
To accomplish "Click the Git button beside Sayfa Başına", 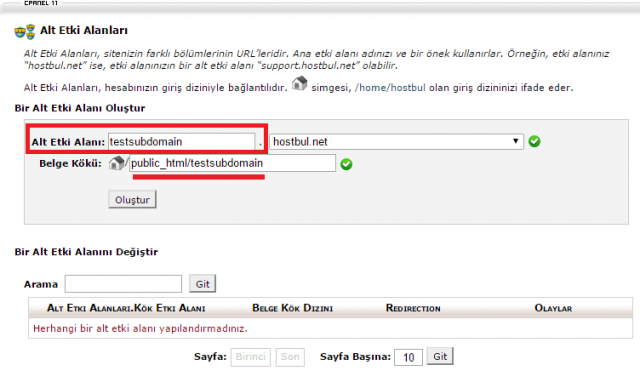I will pyautogui.click(x=440, y=357).
